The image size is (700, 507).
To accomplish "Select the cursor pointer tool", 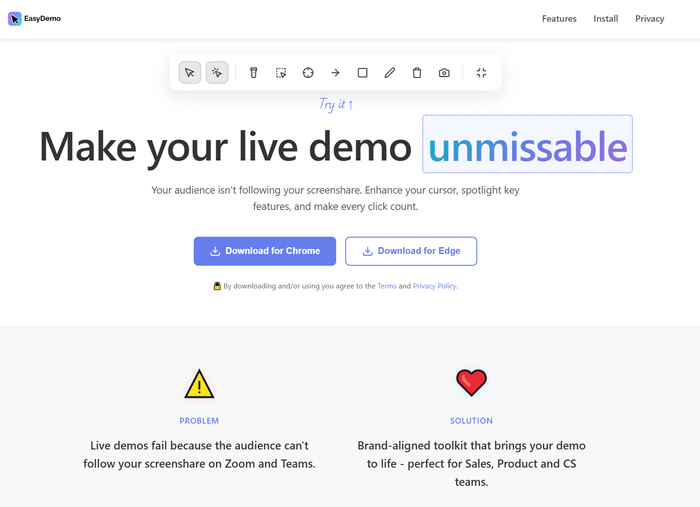I will point(190,73).
